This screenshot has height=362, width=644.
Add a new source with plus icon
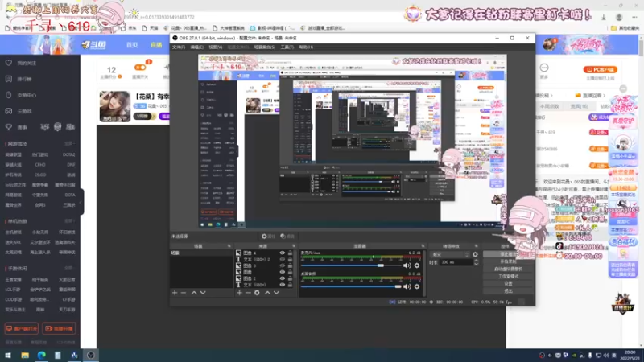pyautogui.click(x=239, y=293)
